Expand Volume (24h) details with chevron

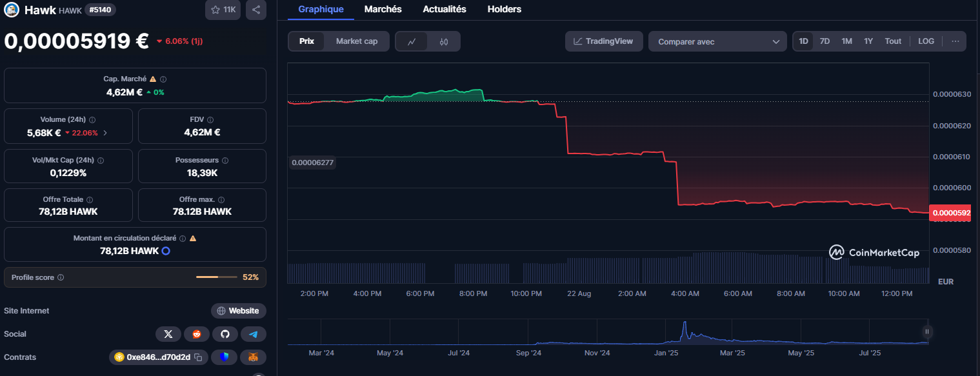pyautogui.click(x=105, y=133)
